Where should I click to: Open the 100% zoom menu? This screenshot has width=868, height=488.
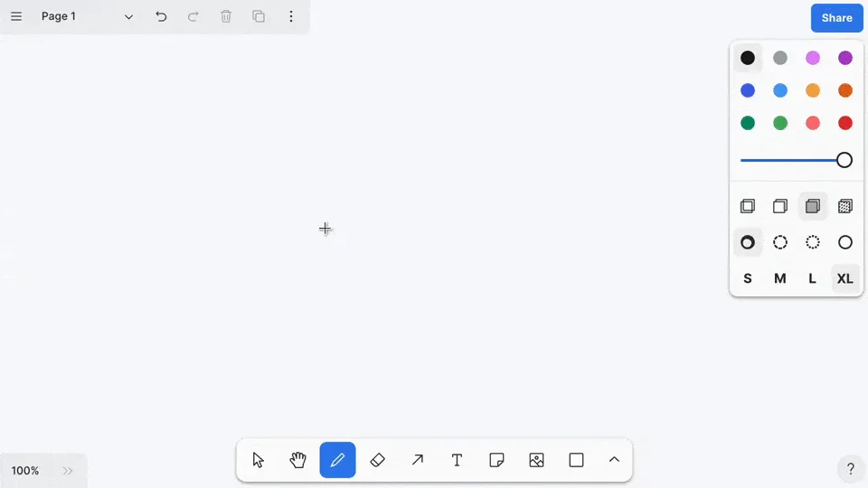pos(25,471)
